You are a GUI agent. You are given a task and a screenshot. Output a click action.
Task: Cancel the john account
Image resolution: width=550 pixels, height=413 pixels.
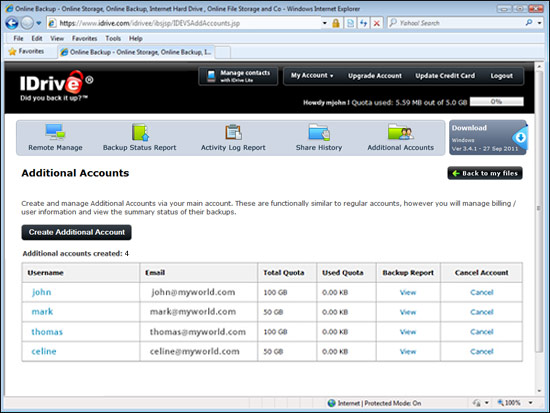pos(482,292)
